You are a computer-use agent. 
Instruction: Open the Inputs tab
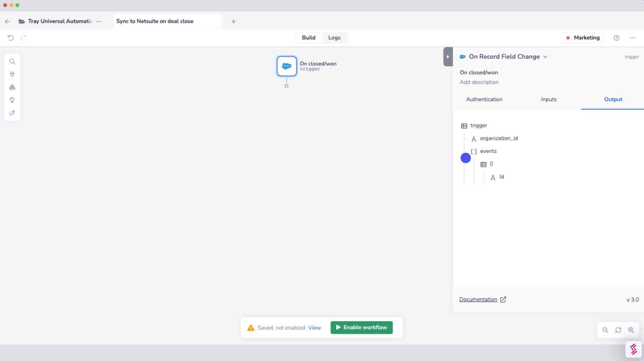click(x=549, y=99)
